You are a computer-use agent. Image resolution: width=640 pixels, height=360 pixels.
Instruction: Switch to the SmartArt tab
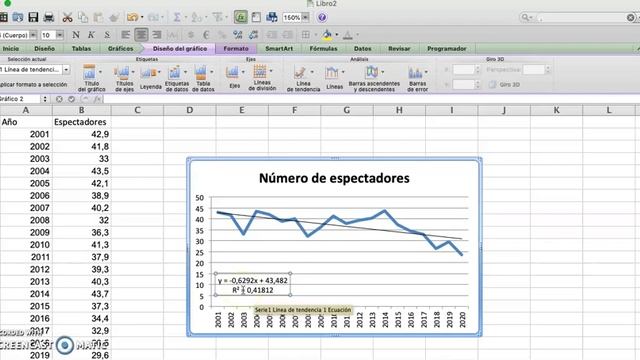tap(279, 49)
